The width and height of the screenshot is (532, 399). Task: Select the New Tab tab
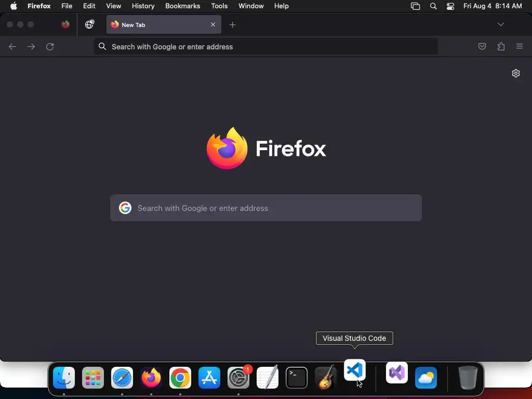pos(164,24)
